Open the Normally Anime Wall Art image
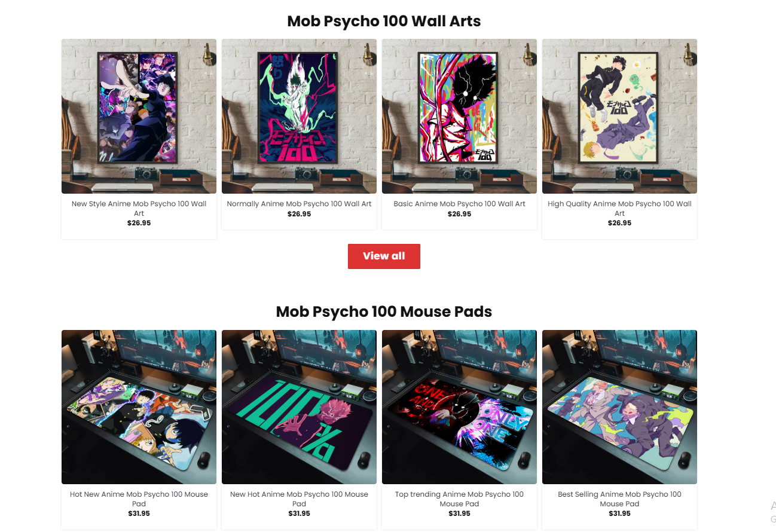 point(299,116)
